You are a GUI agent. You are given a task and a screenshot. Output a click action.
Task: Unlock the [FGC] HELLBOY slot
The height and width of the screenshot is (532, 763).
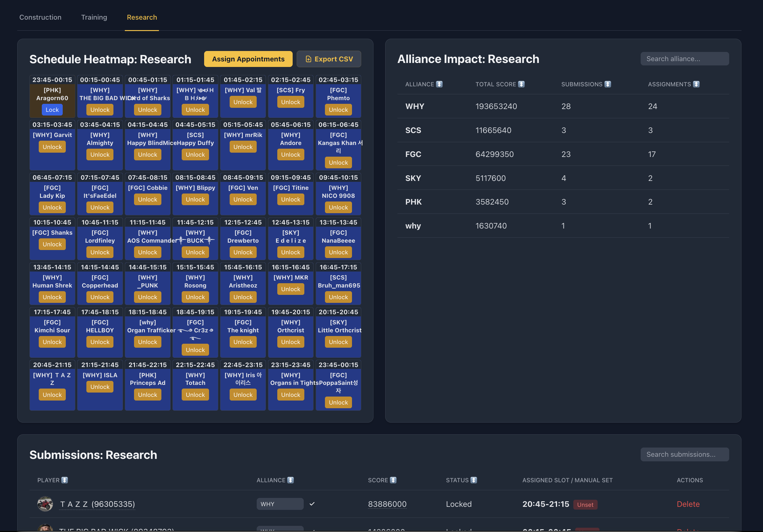[100, 342]
